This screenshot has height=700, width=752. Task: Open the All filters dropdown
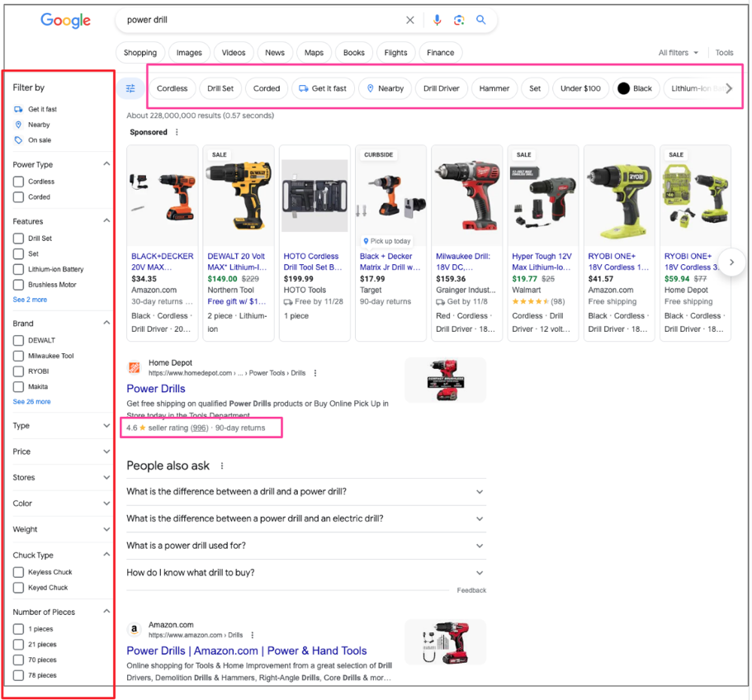click(x=679, y=53)
